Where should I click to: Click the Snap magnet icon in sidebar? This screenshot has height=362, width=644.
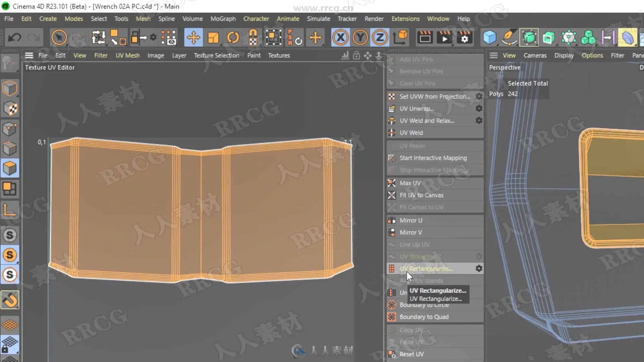10,300
